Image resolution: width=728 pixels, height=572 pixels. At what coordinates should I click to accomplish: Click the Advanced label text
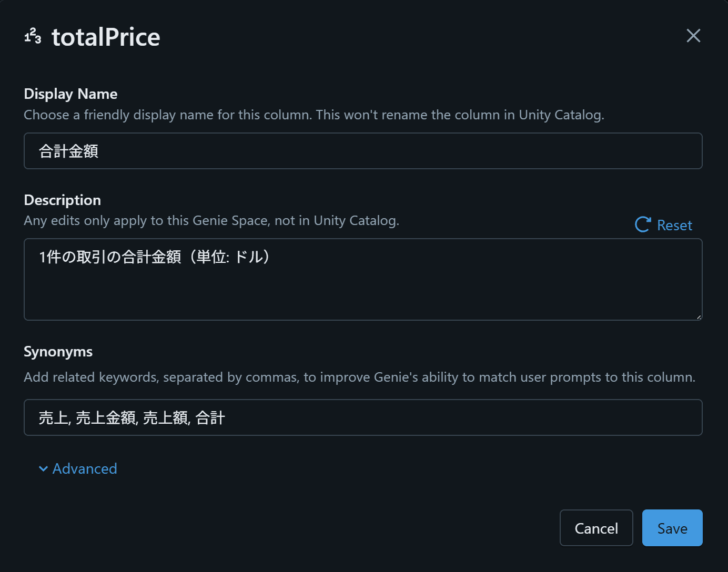pyautogui.click(x=85, y=469)
